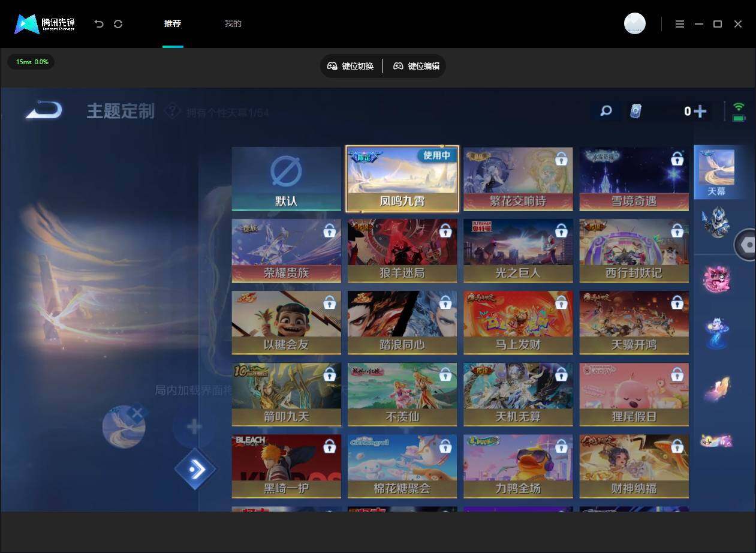Open the hamburger menu in the title bar
This screenshot has width=756, height=553.
tap(679, 24)
